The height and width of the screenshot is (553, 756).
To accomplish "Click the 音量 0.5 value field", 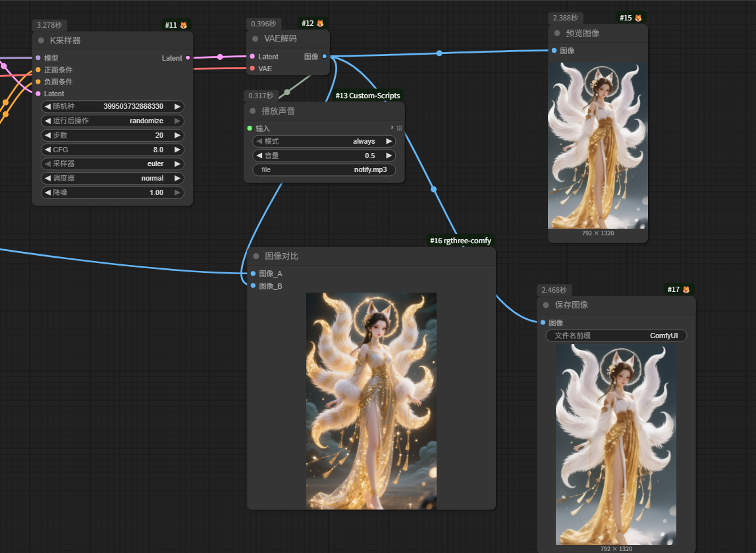I will pyautogui.click(x=324, y=156).
